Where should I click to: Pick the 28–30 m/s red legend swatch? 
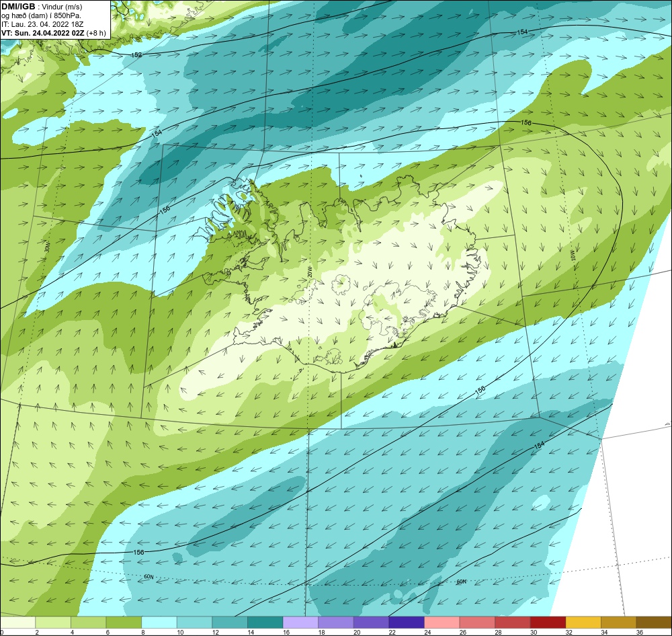click(513, 623)
